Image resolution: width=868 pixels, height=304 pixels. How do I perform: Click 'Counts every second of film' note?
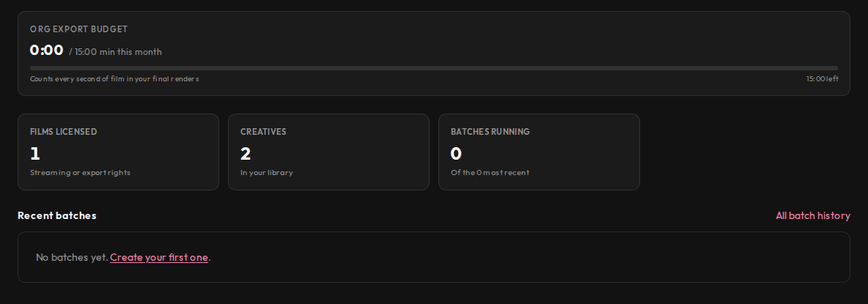coord(114,79)
